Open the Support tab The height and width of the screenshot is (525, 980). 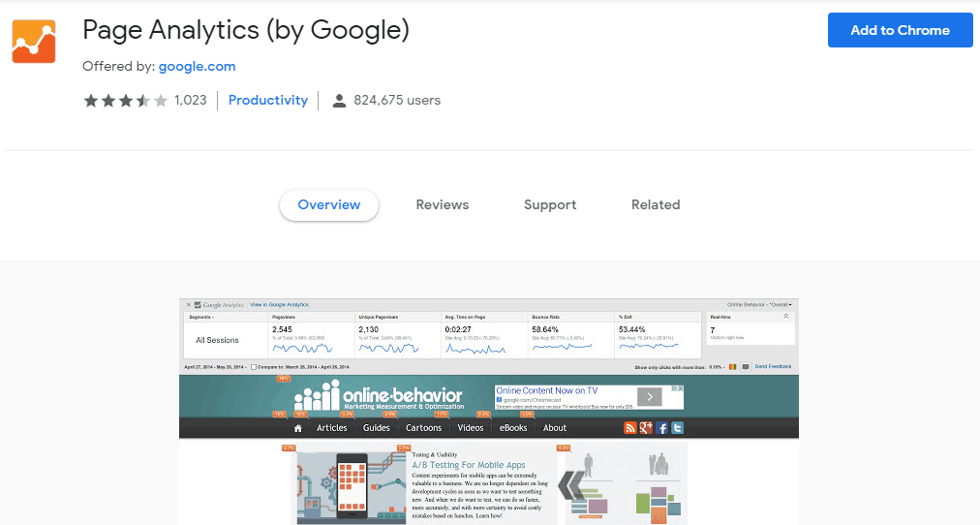550,205
